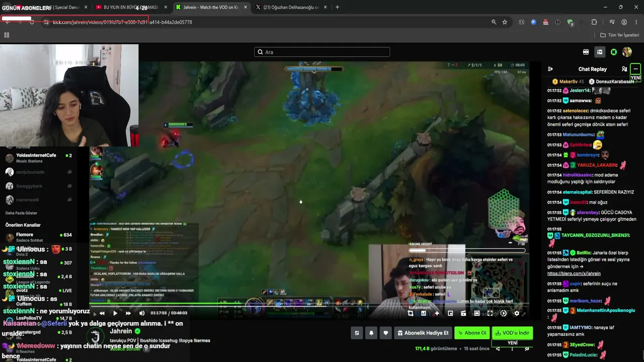
Task: Click the square icon left of the bell
Action: (x=357, y=333)
